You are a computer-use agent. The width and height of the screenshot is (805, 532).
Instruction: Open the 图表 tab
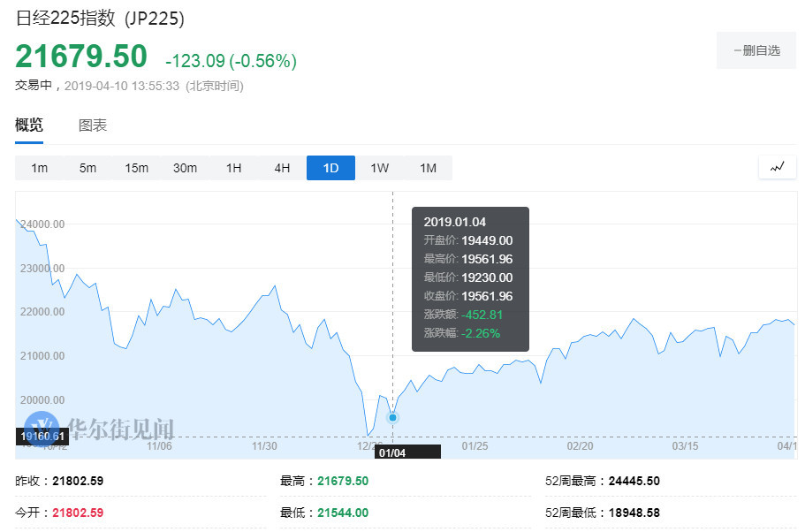pyautogui.click(x=93, y=125)
